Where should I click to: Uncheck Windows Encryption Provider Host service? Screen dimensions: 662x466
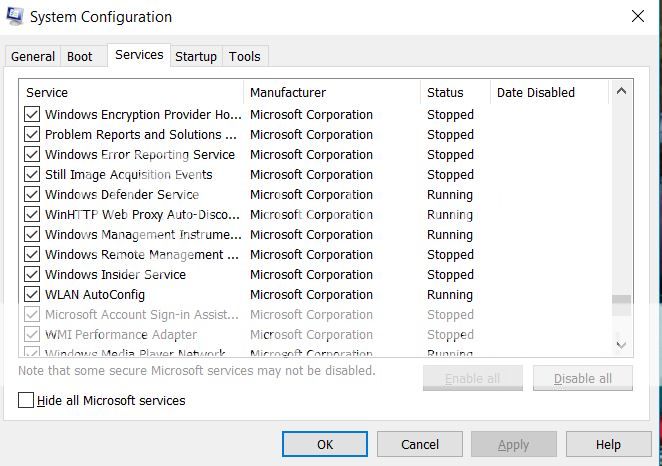(32, 114)
